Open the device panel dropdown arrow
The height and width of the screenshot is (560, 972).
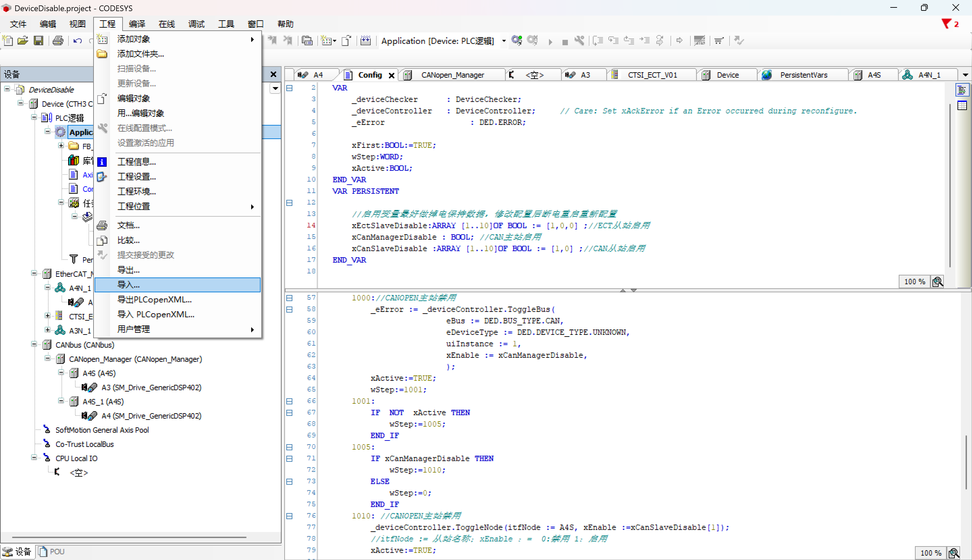[x=275, y=88]
